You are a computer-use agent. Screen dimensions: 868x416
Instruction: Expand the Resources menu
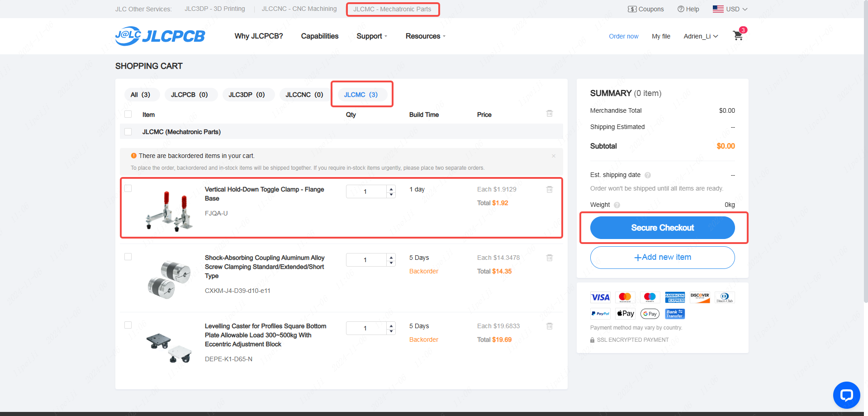(426, 36)
